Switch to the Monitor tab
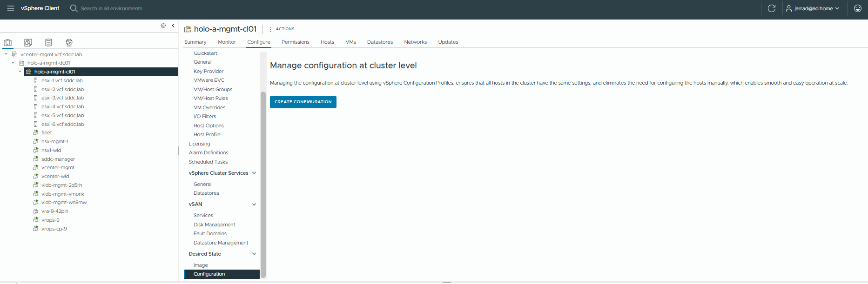Image resolution: width=868 pixels, height=284 pixels. [227, 42]
